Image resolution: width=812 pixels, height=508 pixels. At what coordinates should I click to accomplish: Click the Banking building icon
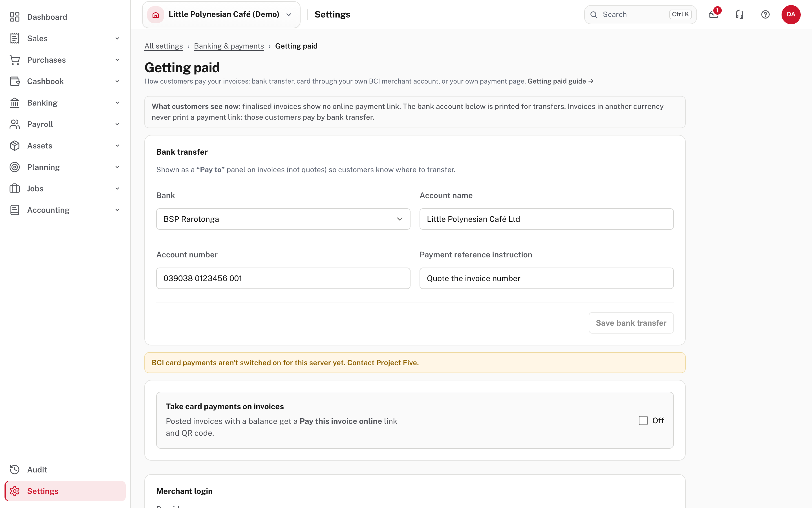14,103
